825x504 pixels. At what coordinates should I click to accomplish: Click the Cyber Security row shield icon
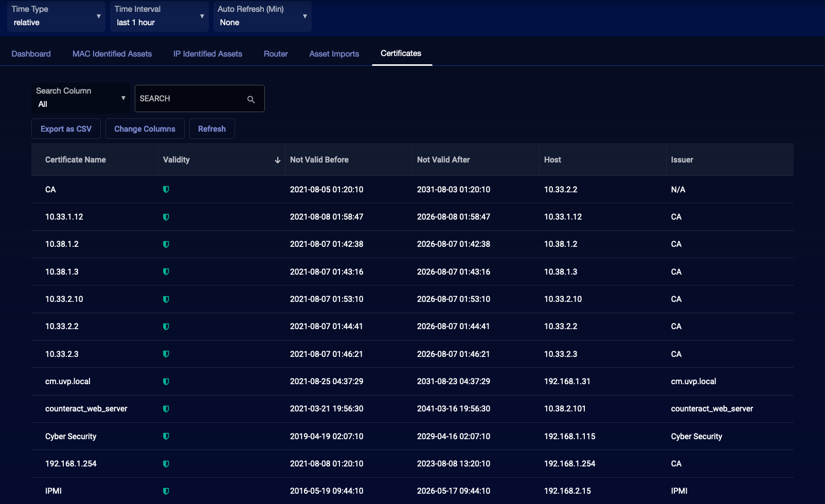[x=166, y=437]
